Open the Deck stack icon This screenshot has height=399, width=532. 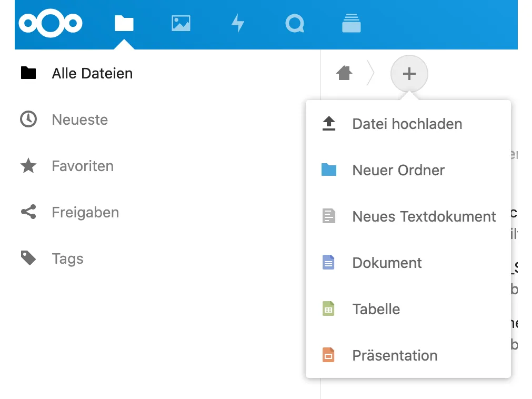(351, 23)
